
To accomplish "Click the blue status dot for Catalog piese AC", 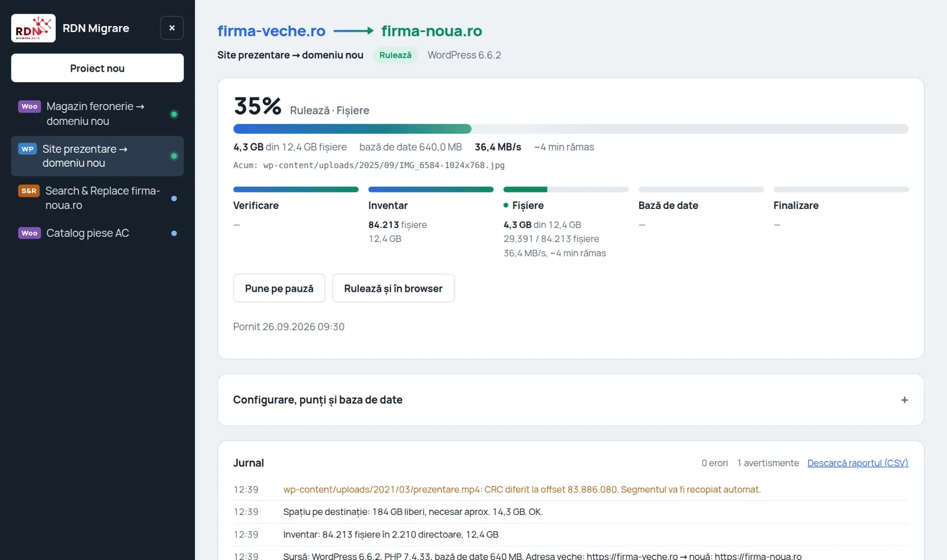I will click(x=174, y=233).
